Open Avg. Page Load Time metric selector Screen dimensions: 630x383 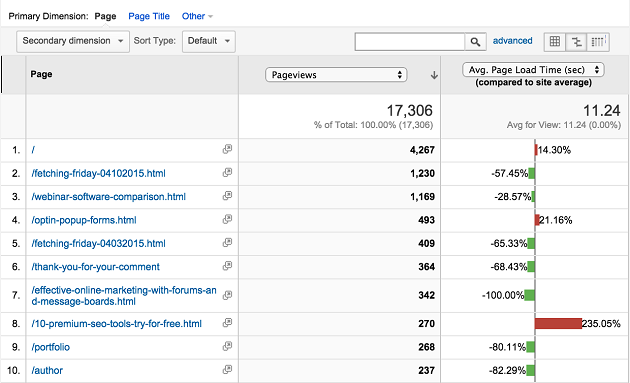pyautogui.click(x=533, y=70)
